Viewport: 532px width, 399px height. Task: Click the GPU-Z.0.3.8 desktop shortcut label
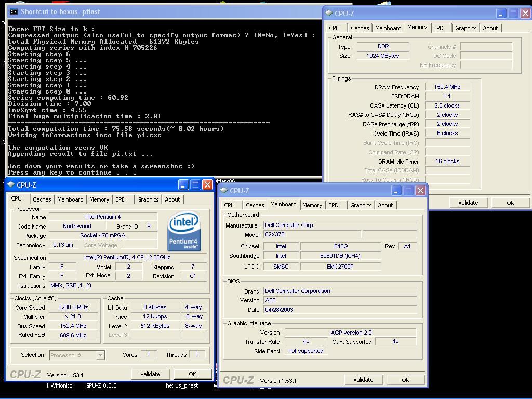(101, 385)
